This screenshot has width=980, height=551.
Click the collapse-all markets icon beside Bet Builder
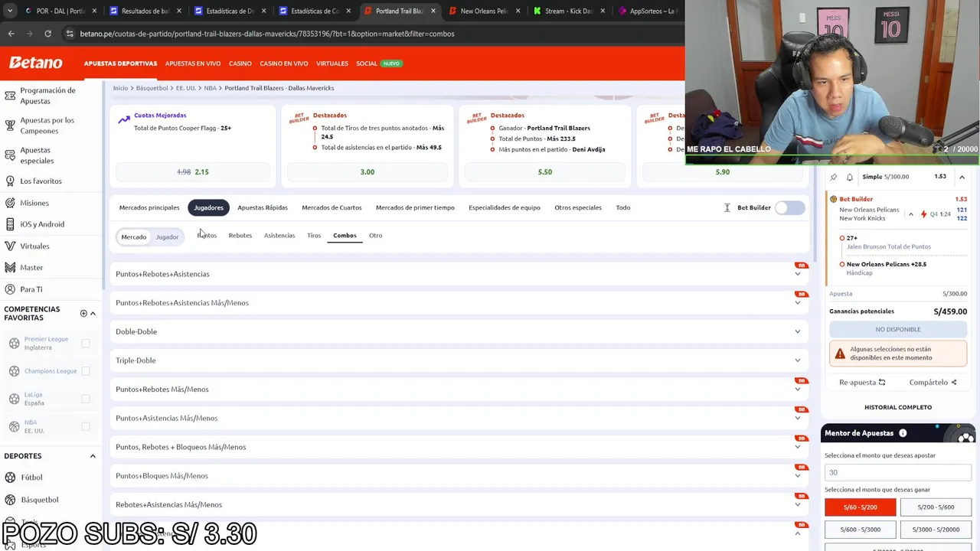[x=727, y=207]
